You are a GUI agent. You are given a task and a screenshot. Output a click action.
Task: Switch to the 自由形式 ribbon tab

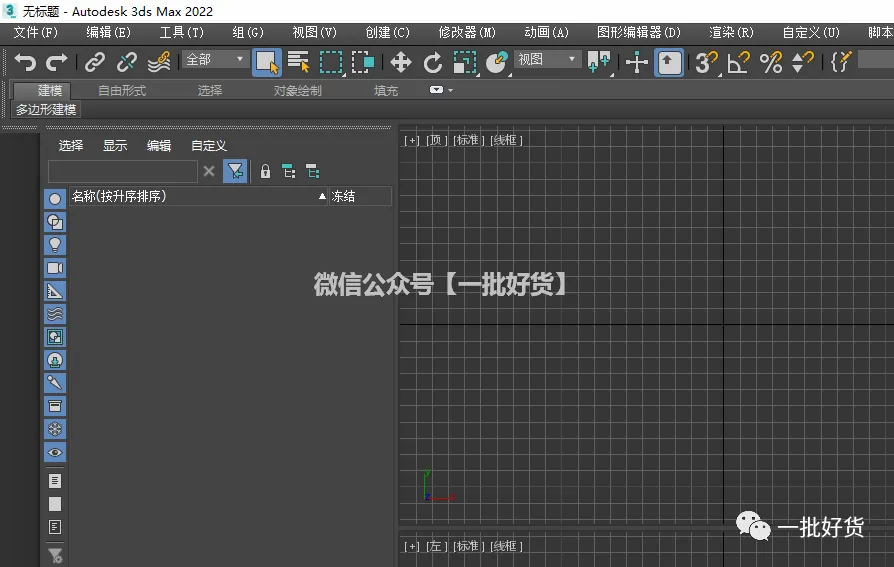(x=122, y=90)
